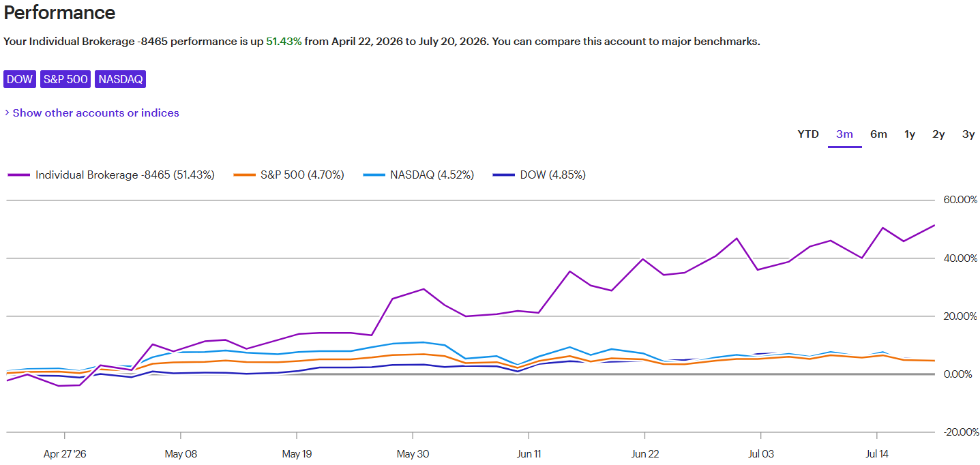Switch to the 6m time range
Image resolution: width=980 pixels, height=465 pixels.
click(878, 134)
